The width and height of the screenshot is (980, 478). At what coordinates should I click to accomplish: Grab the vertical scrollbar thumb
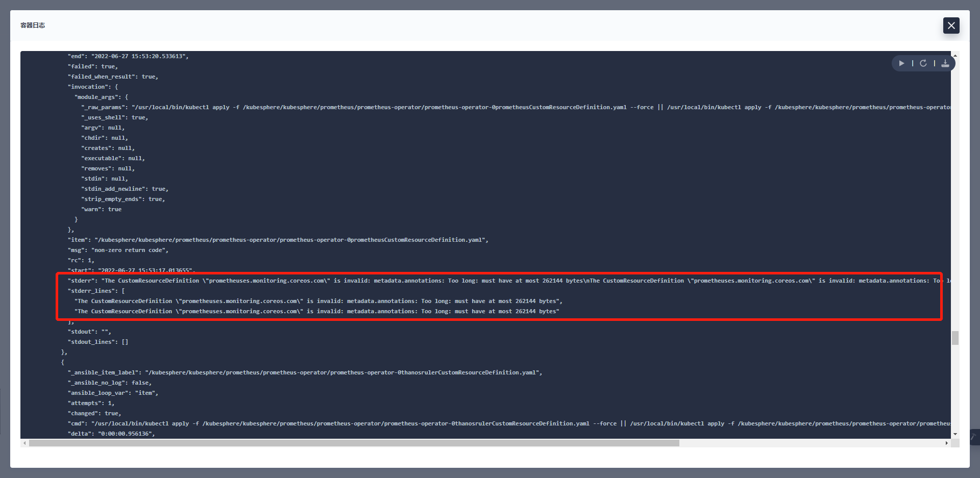click(x=954, y=337)
